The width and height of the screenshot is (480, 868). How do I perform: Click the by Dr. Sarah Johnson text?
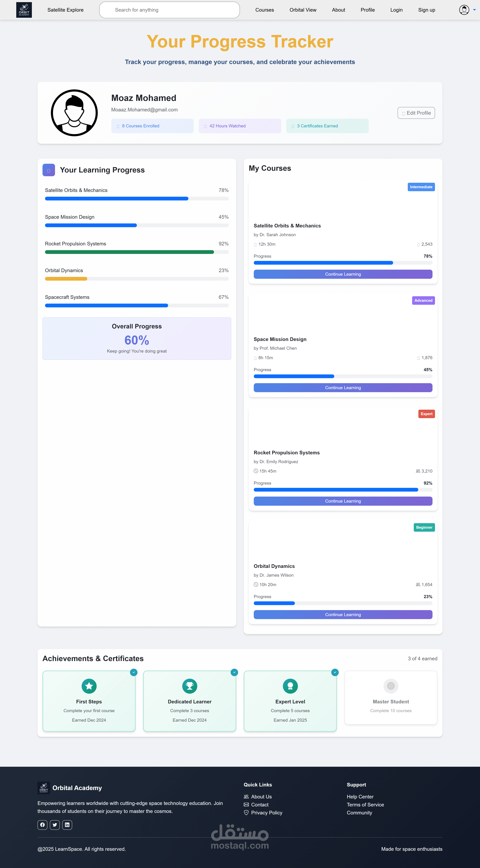[275, 235]
